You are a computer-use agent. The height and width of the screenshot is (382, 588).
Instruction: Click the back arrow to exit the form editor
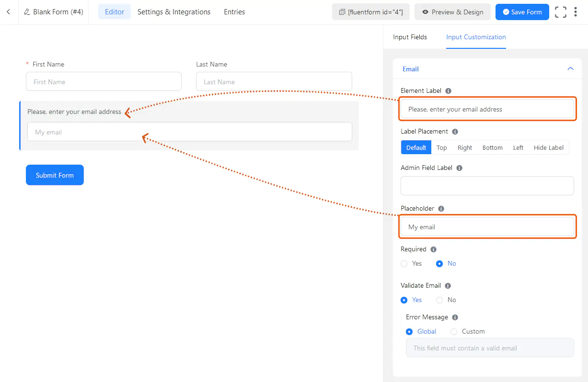click(9, 11)
